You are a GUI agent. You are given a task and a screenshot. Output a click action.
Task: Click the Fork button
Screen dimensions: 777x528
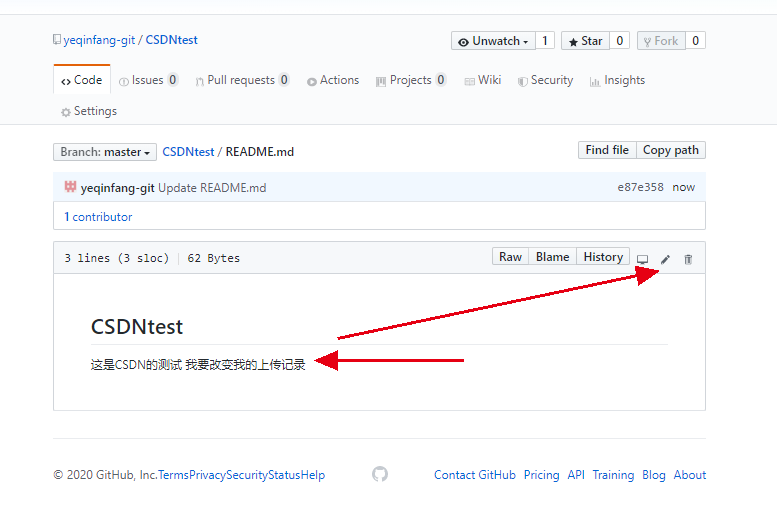(x=661, y=41)
